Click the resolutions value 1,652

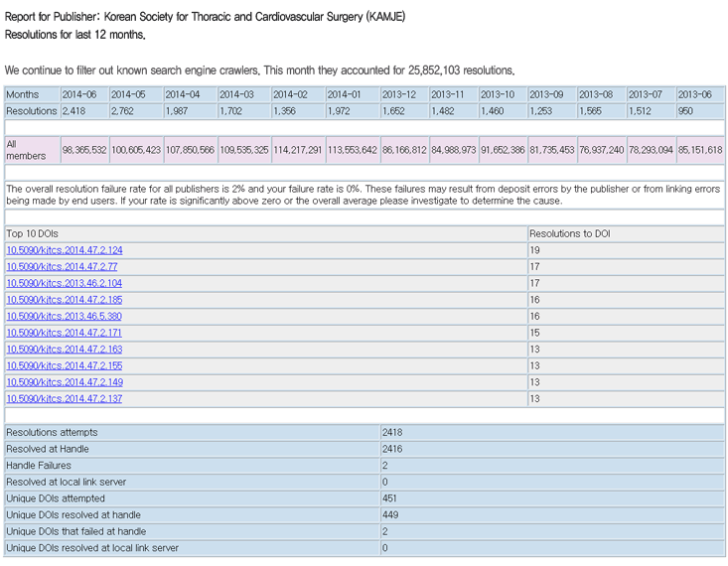coord(393,111)
